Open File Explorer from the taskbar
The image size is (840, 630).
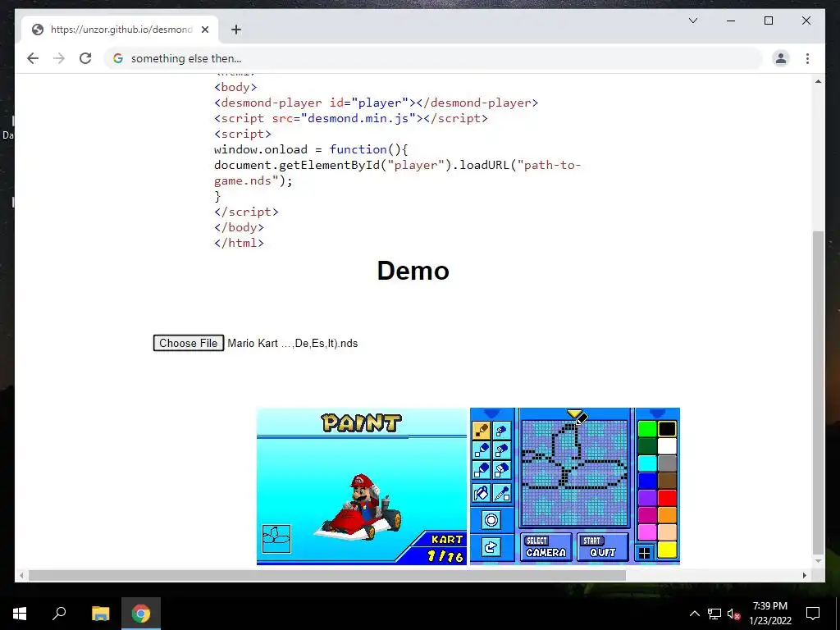[x=100, y=614]
